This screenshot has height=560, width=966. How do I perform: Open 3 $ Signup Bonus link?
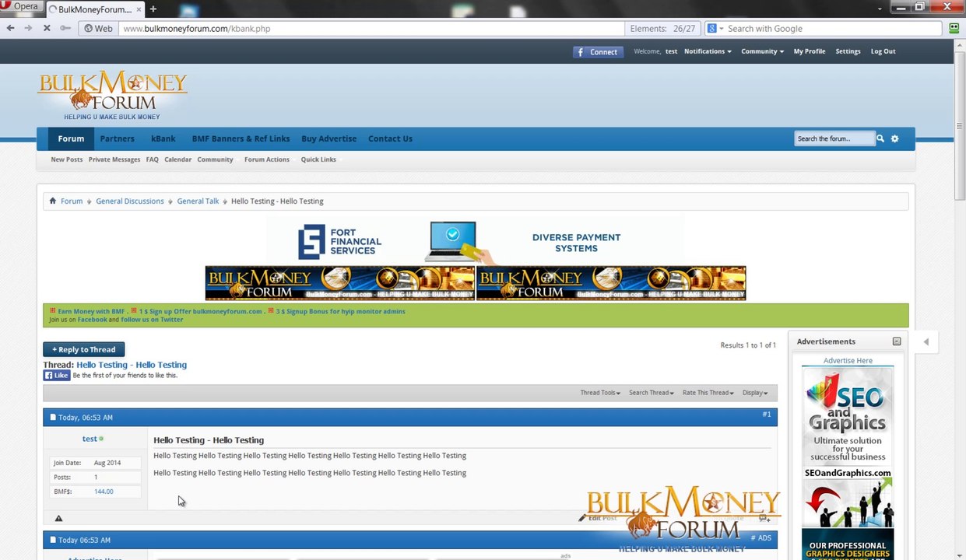point(340,311)
